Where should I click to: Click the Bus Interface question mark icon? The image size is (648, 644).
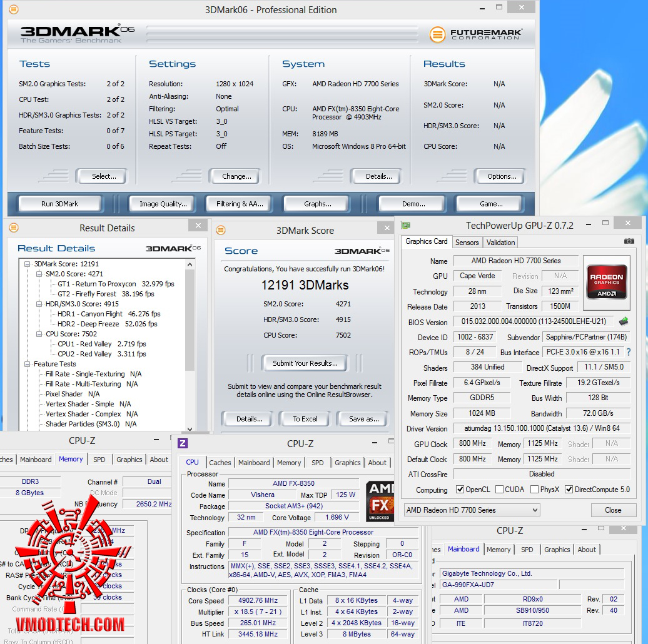tap(629, 353)
